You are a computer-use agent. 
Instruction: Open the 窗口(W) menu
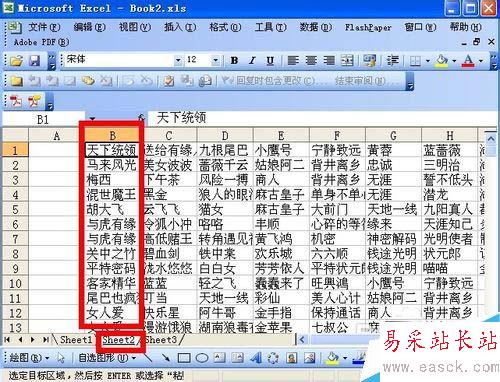click(420, 27)
